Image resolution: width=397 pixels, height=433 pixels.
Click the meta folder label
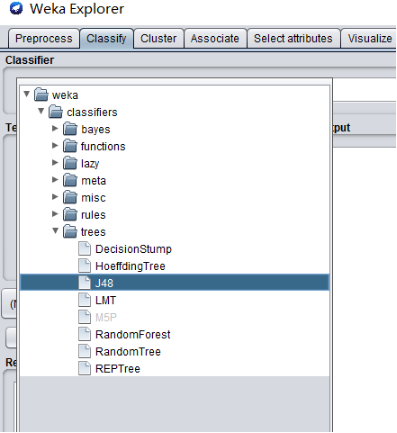point(94,181)
